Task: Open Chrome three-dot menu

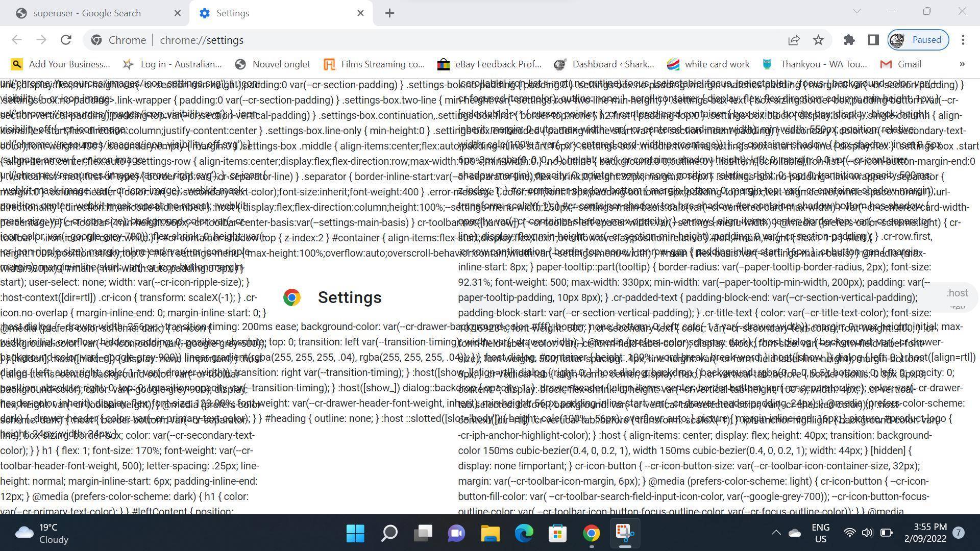Action: click(x=963, y=40)
